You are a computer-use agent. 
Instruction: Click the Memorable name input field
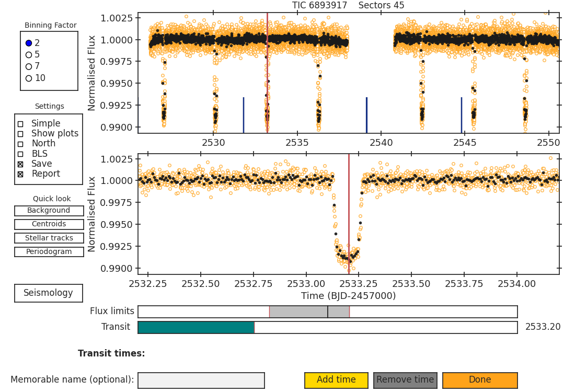pos(201,381)
